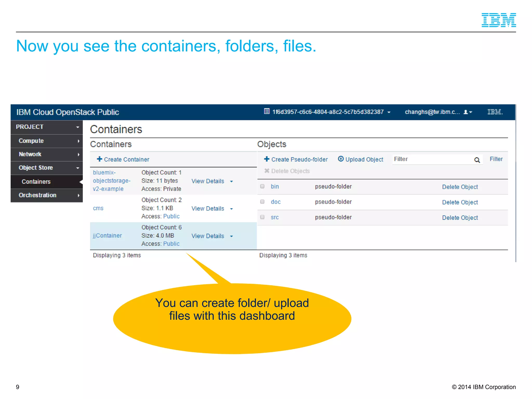Click View Details for cms container
Image resolution: width=532 pixels, height=399 pixels.
[x=208, y=209]
